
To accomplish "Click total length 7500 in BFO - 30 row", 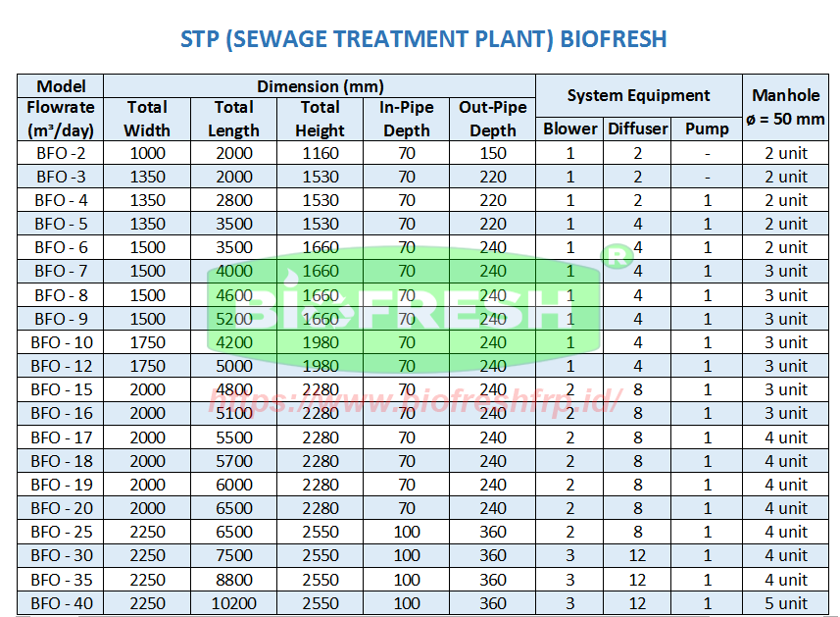I will [x=233, y=555].
